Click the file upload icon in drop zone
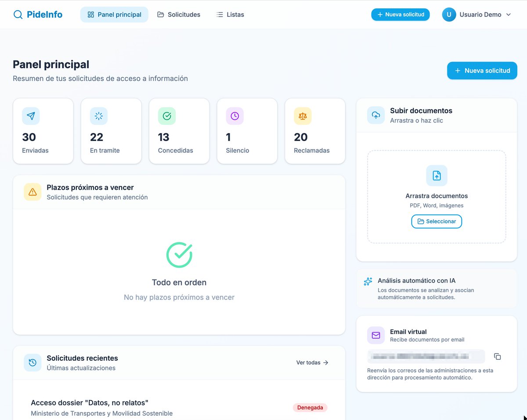527x420 pixels. (437, 176)
